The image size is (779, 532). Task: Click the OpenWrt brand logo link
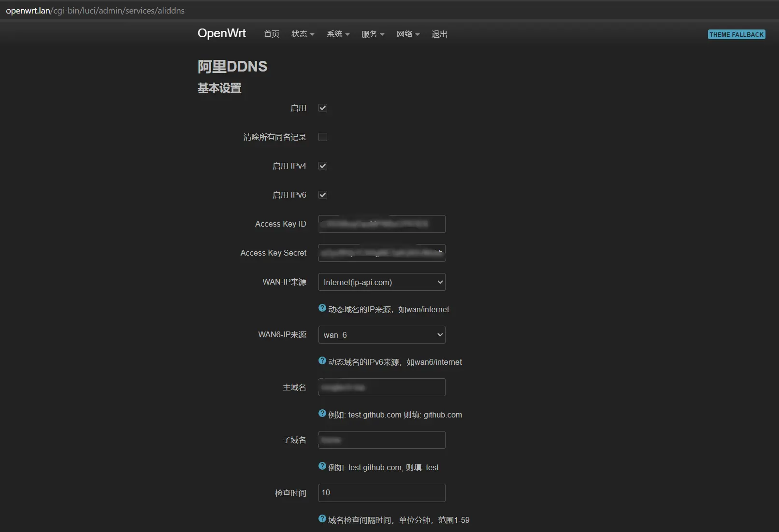pyautogui.click(x=222, y=33)
